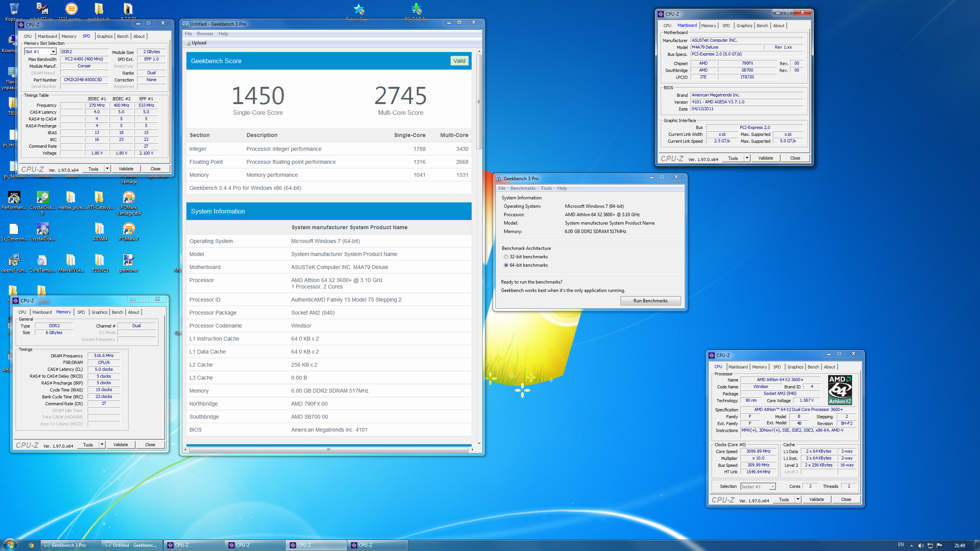Click the Upload icon in Geekbench results toolbar
Image resolution: width=980 pixels, height=551 pixels.
(188, 43)
